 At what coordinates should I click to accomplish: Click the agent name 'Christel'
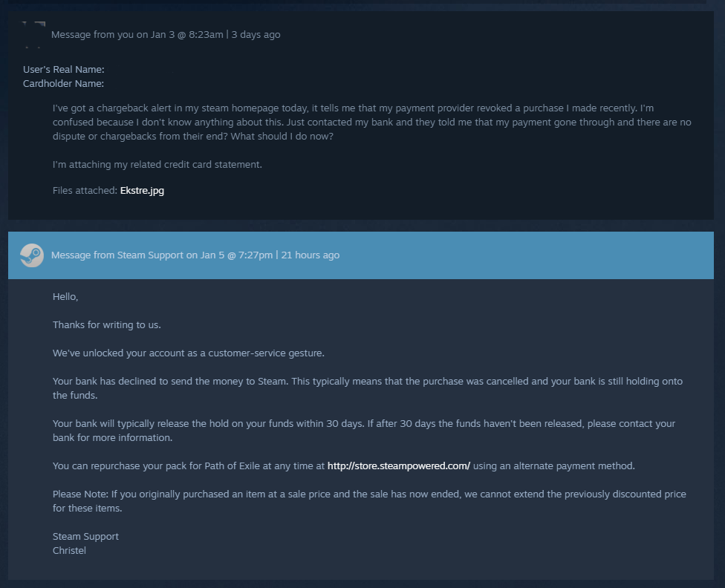[69, 551]
